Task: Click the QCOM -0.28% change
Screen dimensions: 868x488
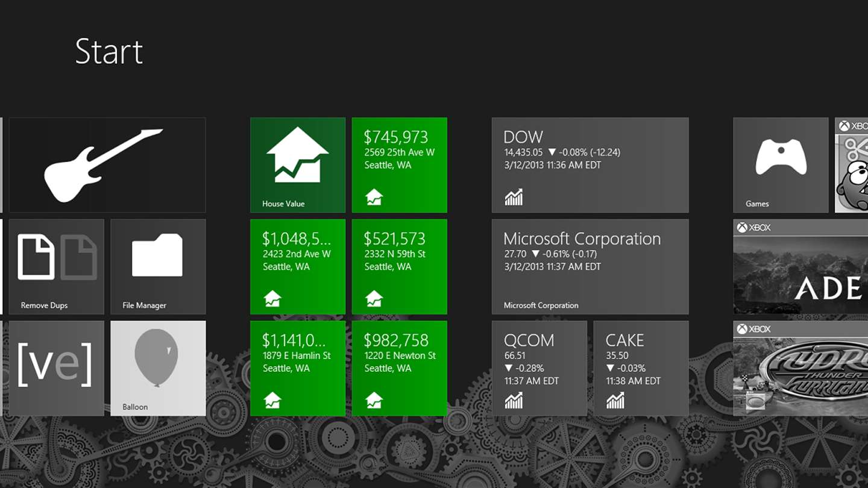Action: pos(524,369)
